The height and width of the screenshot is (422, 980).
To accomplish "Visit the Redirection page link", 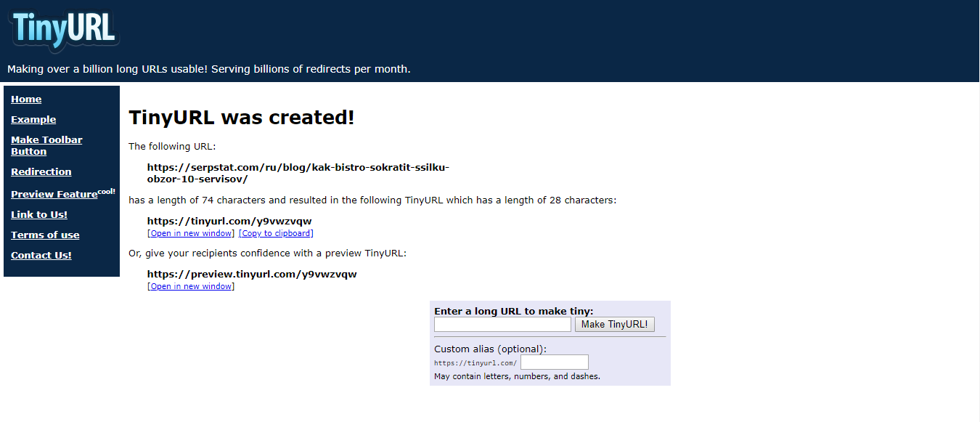I will point(41,172).
